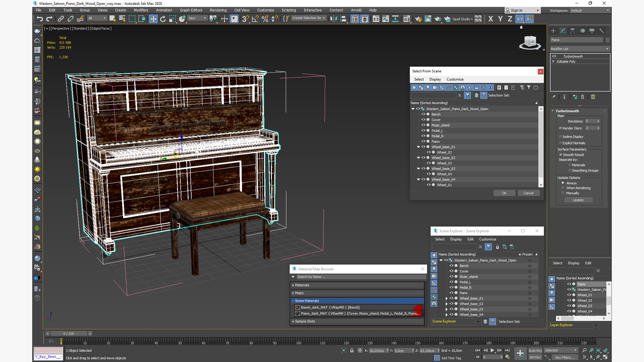Image resolution: width=644 pixels, height=362 pixels.
Task: Enable Smoothing Groups checkbox
Action: (x=570, y=170)
